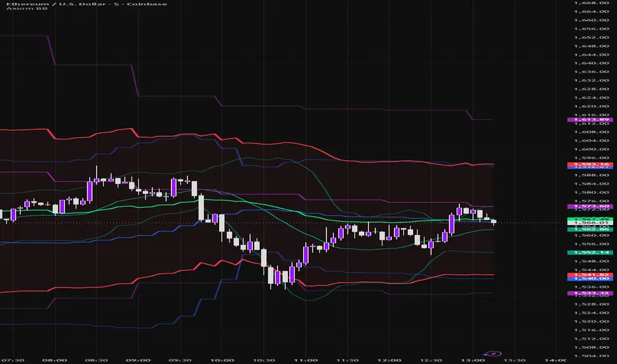Click the 1,628.00 price scale label
617x364 pixels.
pos(591,89)
